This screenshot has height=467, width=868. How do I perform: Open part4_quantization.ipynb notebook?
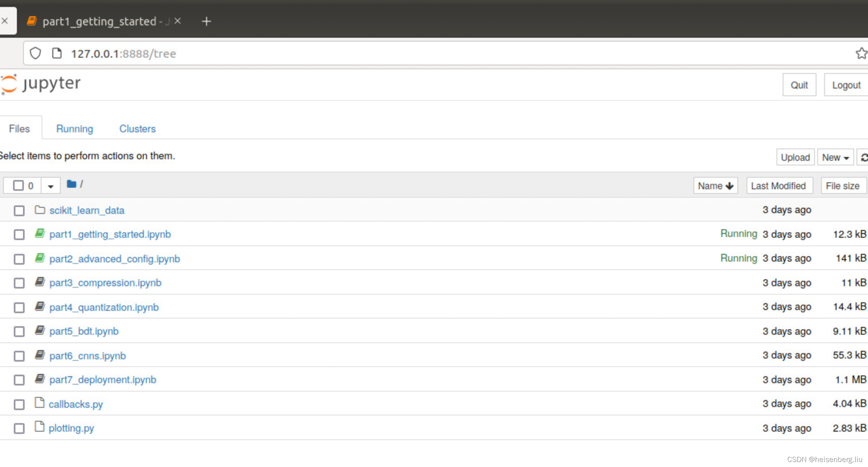(x=104, y=307)
